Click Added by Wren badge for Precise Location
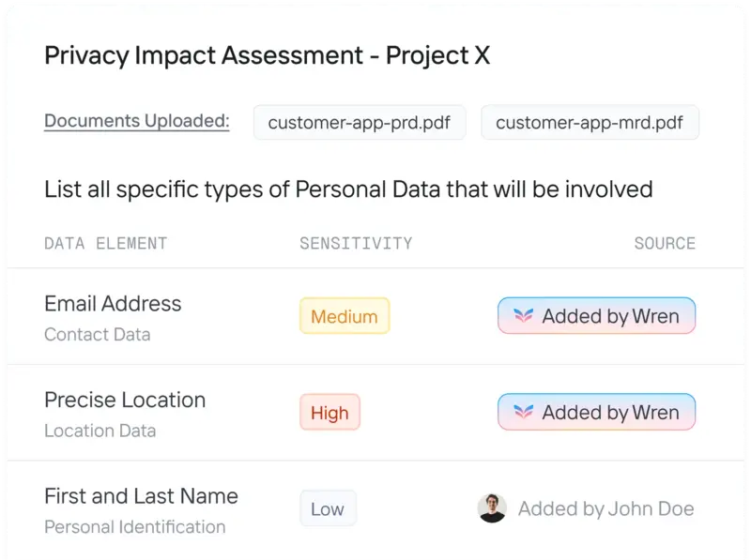Image resolution: width=751 pixels, height=560 pixels. [x=596, y=412]
